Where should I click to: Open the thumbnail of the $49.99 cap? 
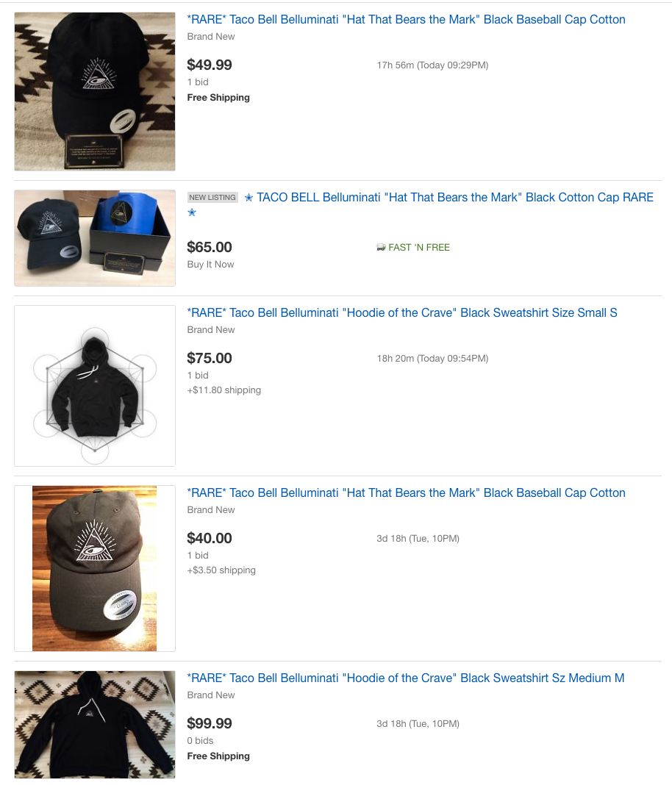pos(95,91)
